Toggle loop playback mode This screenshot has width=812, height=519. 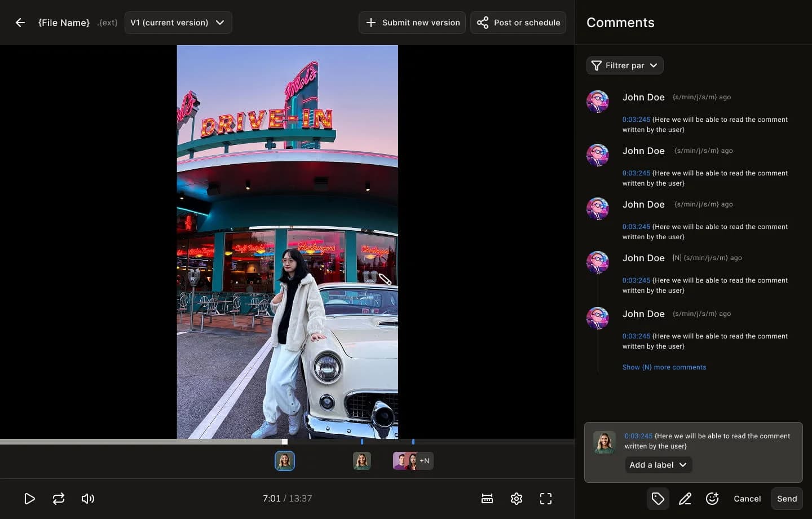click(59, 499)
